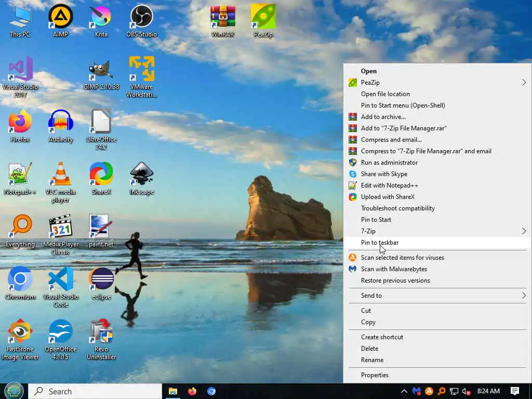The height and width of the screenshot is (399, 532).
Task: Select the Visual Studio Code shortcut
Action: (61, 287)
